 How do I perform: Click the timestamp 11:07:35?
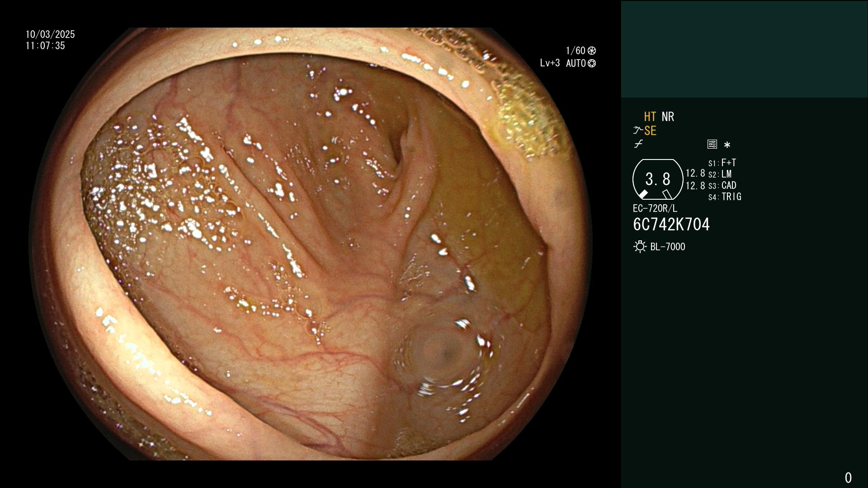(45, 46)
